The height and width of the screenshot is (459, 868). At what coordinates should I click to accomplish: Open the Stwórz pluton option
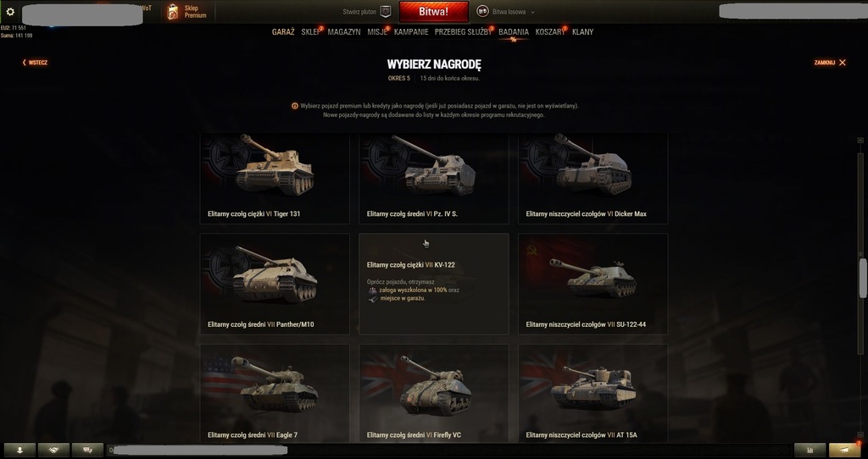[359, 12]
